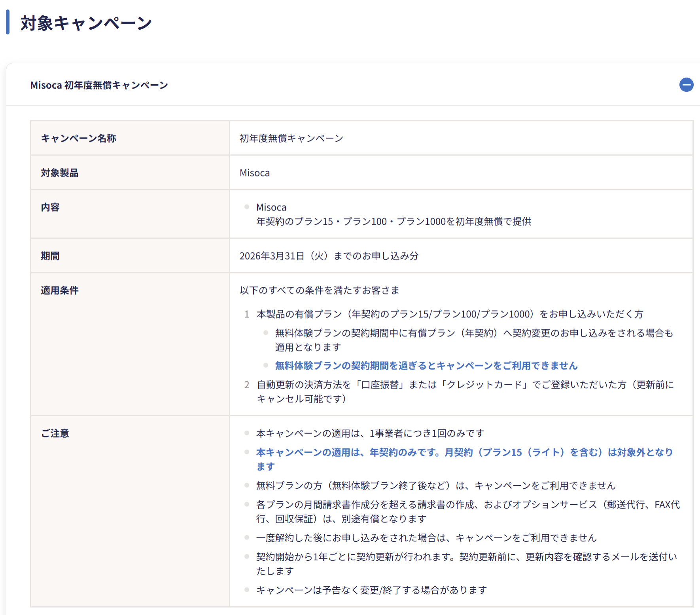Click the blue 無料体験プランの契約期間を過ぎると notice
Viewport: 700px width, 615px height.
click(426, 366)
